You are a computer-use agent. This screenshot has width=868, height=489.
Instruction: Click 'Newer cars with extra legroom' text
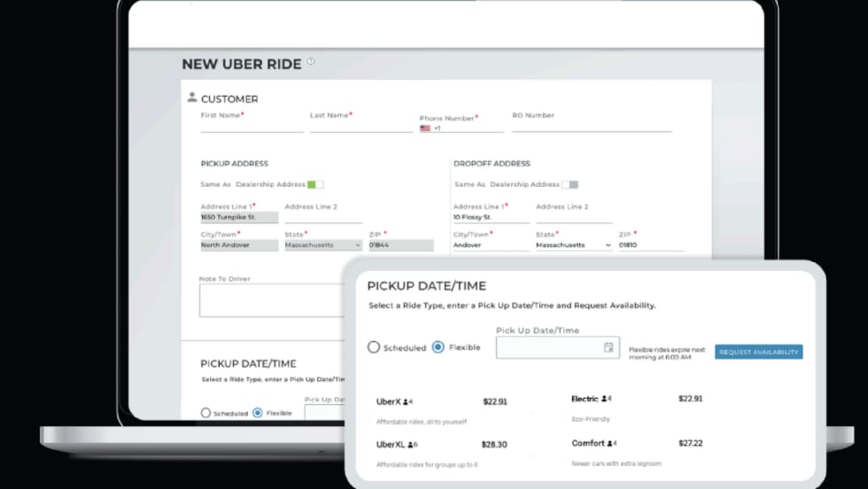[x=616, y=463]
